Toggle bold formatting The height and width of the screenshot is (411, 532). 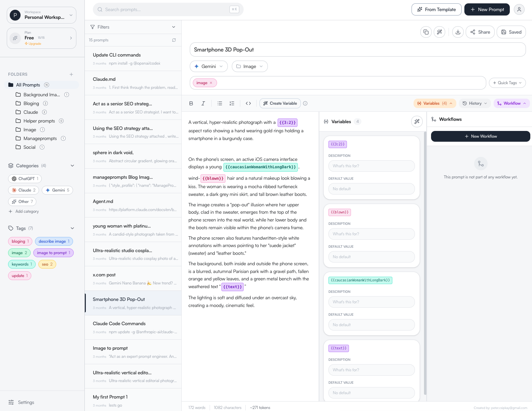[x=191, y=103]
